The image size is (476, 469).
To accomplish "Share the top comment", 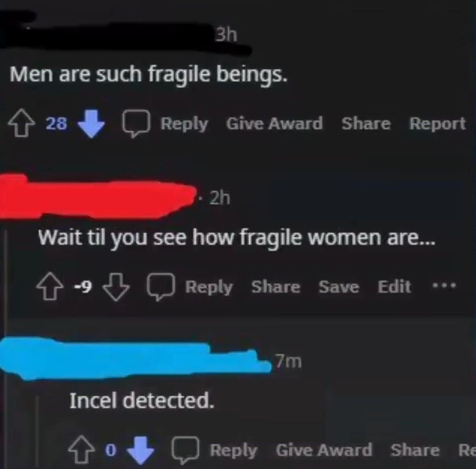I will coord(366,124).
